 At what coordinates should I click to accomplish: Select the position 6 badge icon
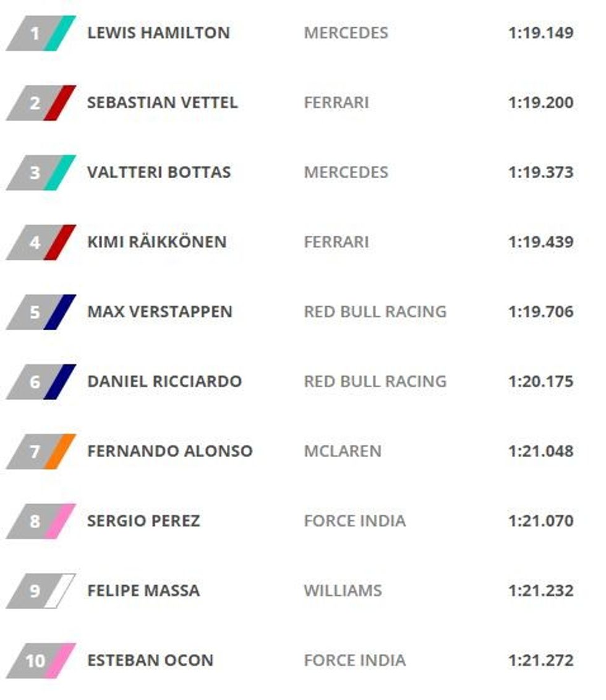tap(40, 382)
